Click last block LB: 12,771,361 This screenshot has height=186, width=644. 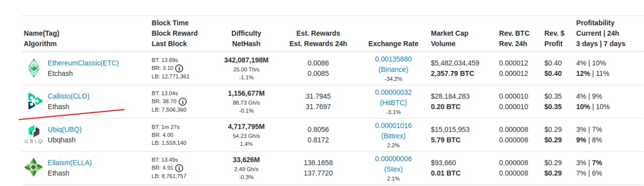pyautogui.click(x=171, y=76)
